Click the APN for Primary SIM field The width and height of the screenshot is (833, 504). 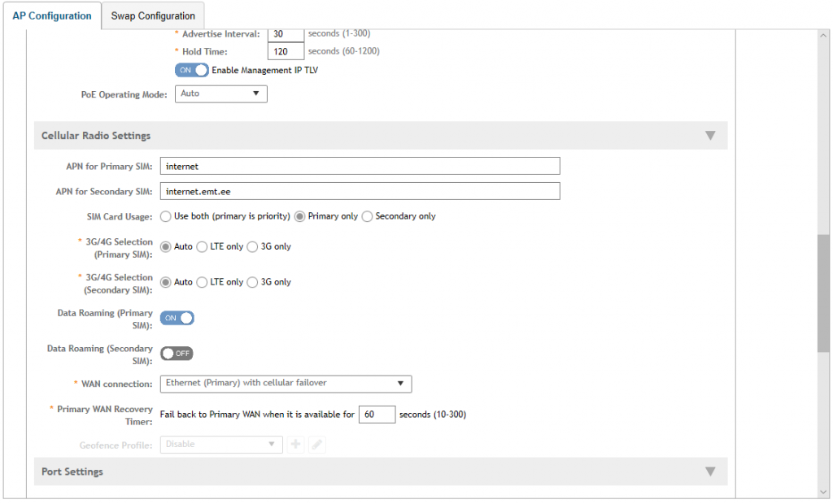[360, 166]
